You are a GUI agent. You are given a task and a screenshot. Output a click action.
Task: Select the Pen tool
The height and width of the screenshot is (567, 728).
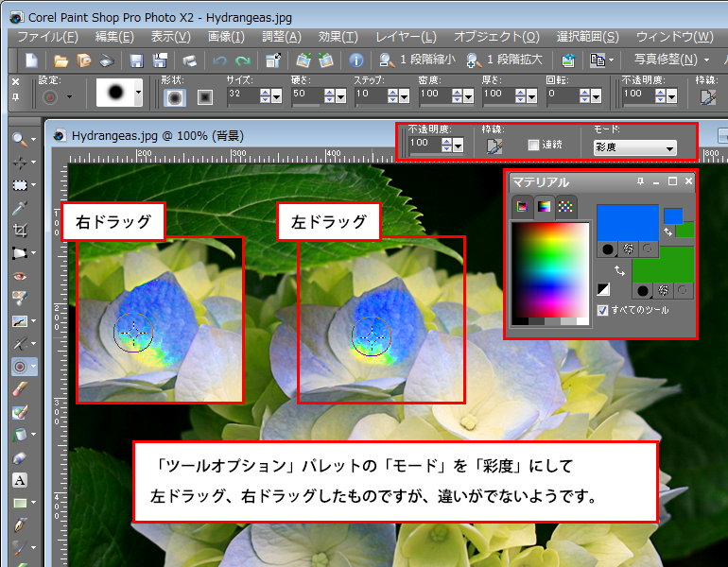point(20,525)
